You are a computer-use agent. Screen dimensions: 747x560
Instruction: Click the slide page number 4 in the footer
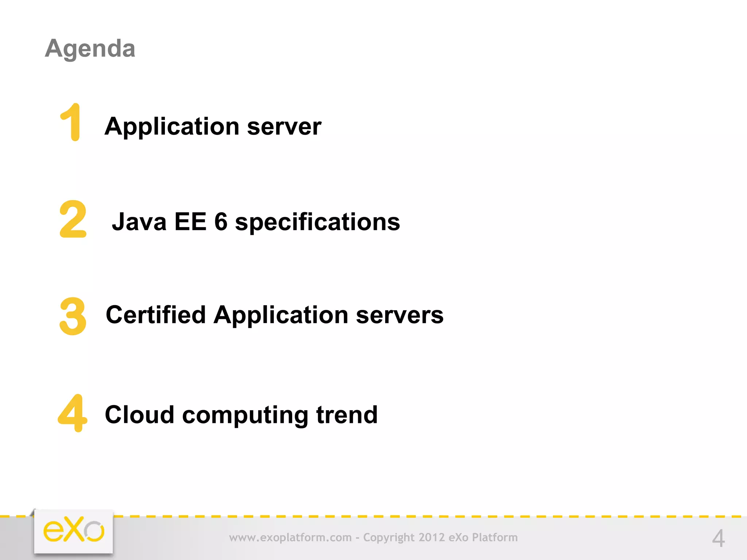coord(718,538)
